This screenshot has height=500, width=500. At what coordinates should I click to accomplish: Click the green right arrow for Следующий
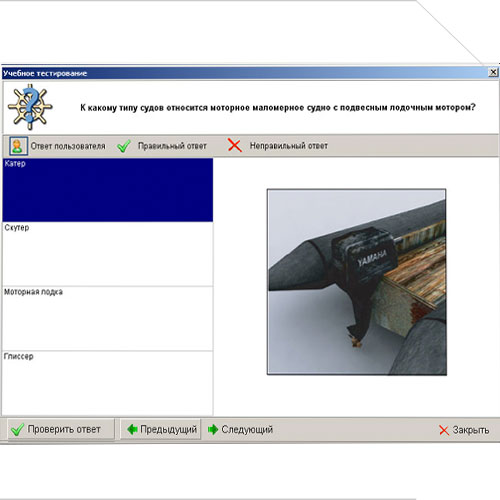coord(213,429)
